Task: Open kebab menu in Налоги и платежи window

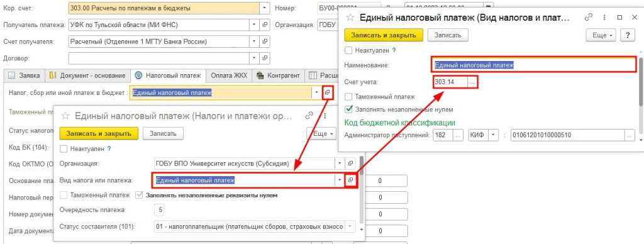Action: (325, 116)
